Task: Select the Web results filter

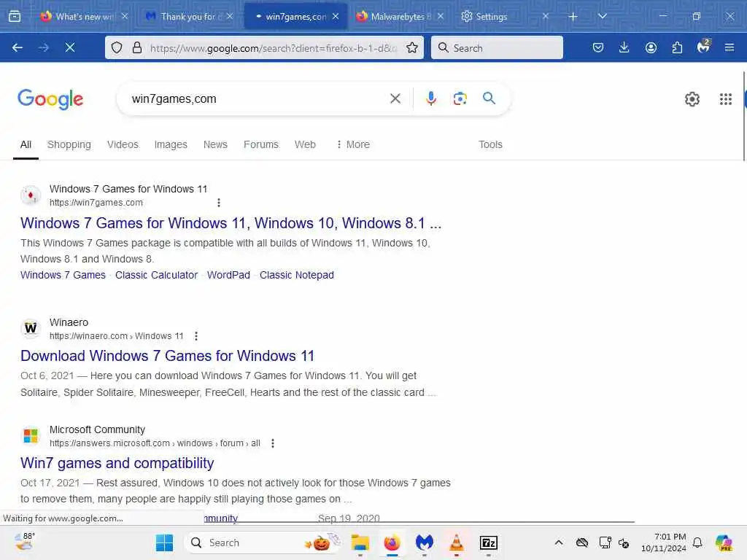Action: point(305,144)
